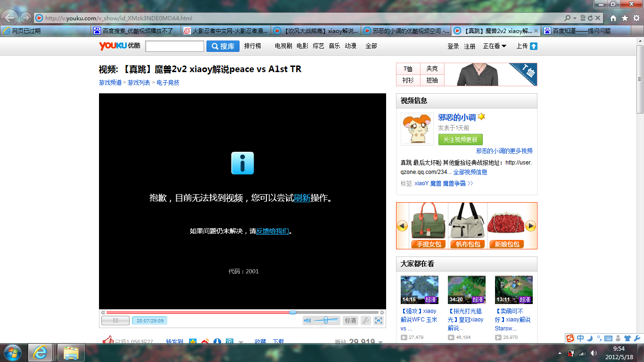The height and width of the screenshot is (362, 644).
Task: Switch to the 吹风大战熊鹿 tab
Action: pos(316,31)
